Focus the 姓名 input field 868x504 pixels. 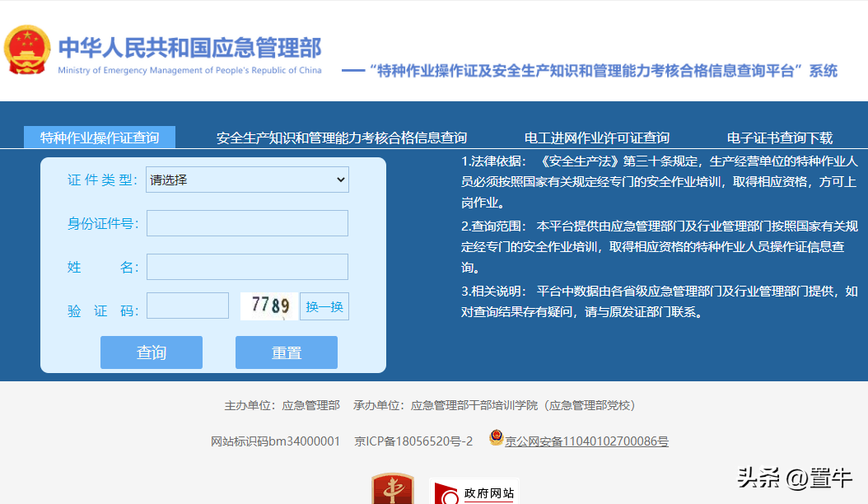tap(247, 267)
